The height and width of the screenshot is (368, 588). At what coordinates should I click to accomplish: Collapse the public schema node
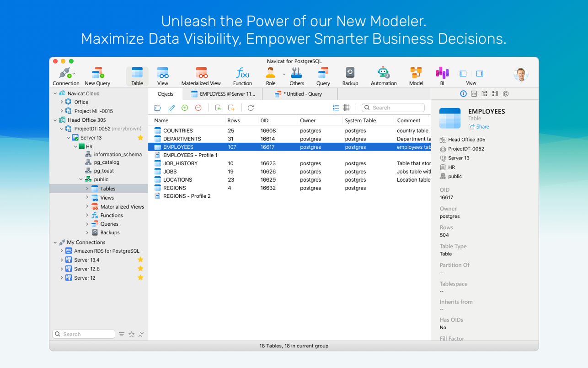point(81,179)
